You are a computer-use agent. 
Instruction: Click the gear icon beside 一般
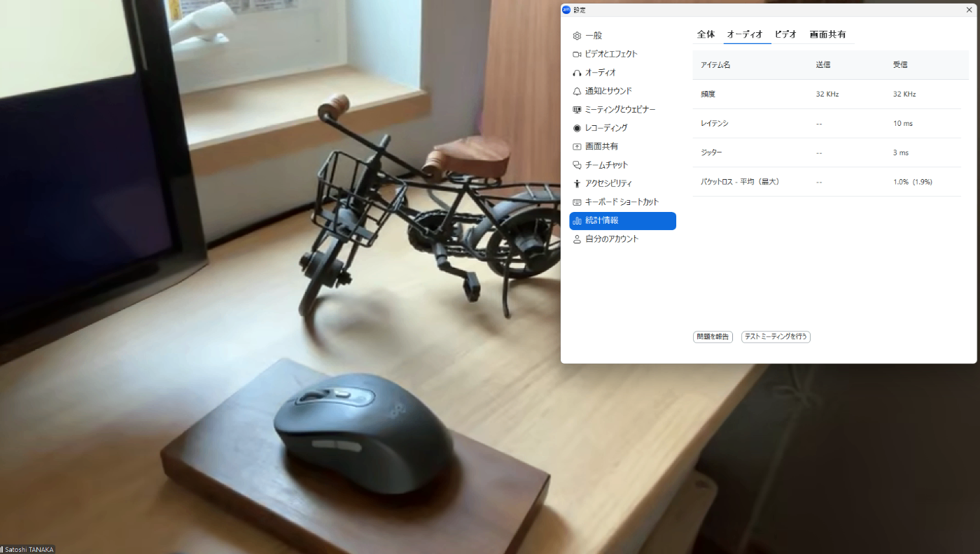click(577, 36)
